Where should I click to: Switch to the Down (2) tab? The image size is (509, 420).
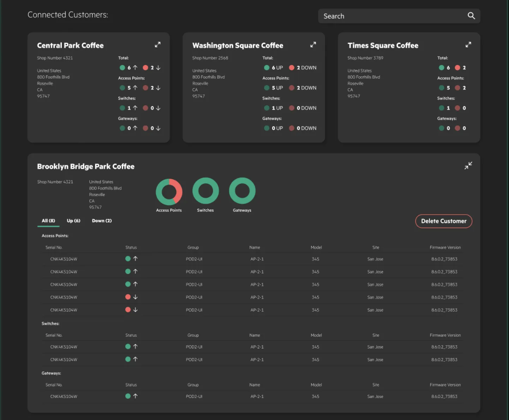(x=102, y=221)
